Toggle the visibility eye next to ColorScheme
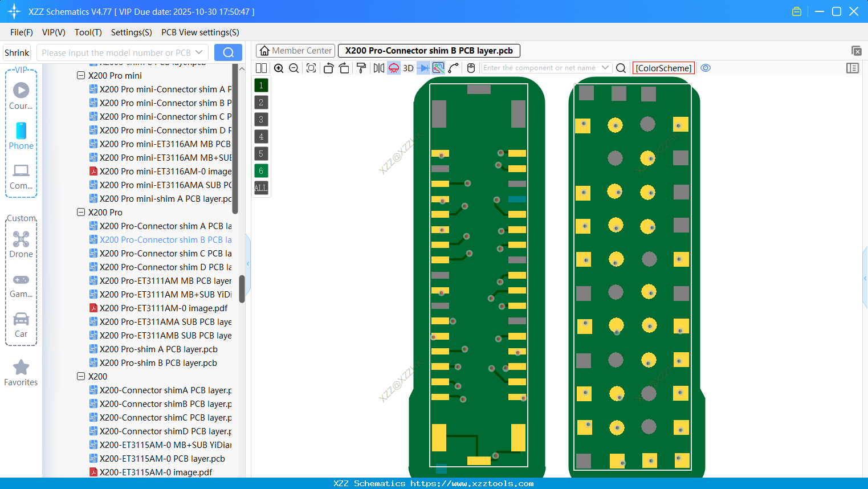The image size is (868, 489). click(x=706, y=68)
